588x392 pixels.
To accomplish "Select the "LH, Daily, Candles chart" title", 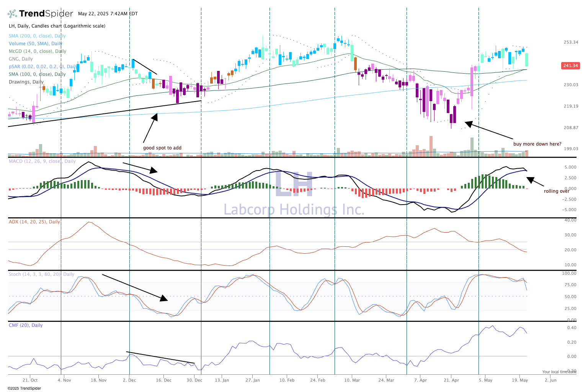I will (x=57, y=26).
